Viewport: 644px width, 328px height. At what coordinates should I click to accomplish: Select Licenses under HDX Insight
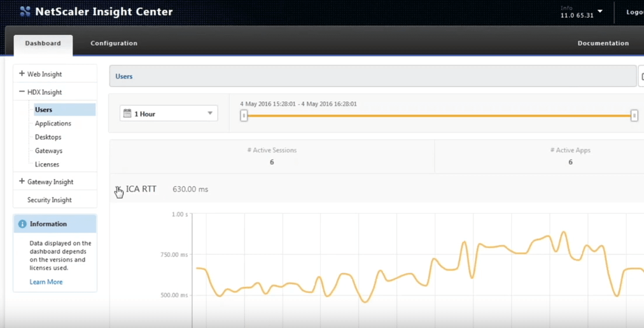coord(47,164)
